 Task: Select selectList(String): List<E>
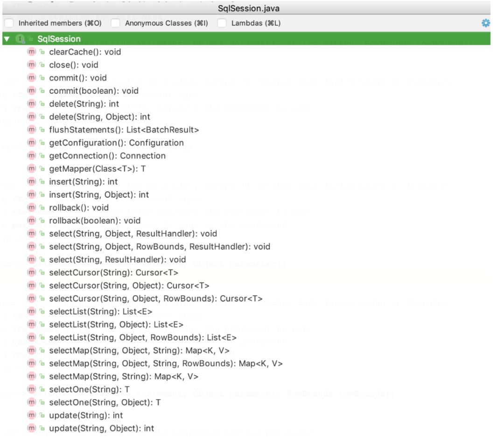click(101, 311)
